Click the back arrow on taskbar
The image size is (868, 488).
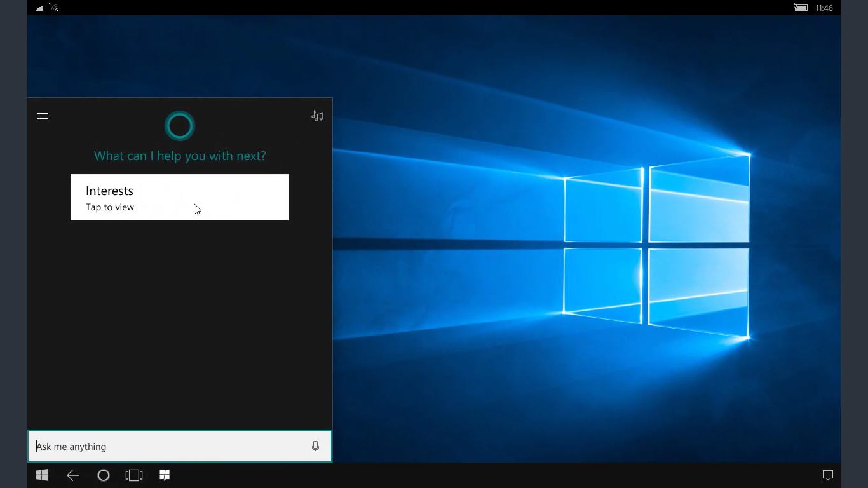tap(73, 475)
